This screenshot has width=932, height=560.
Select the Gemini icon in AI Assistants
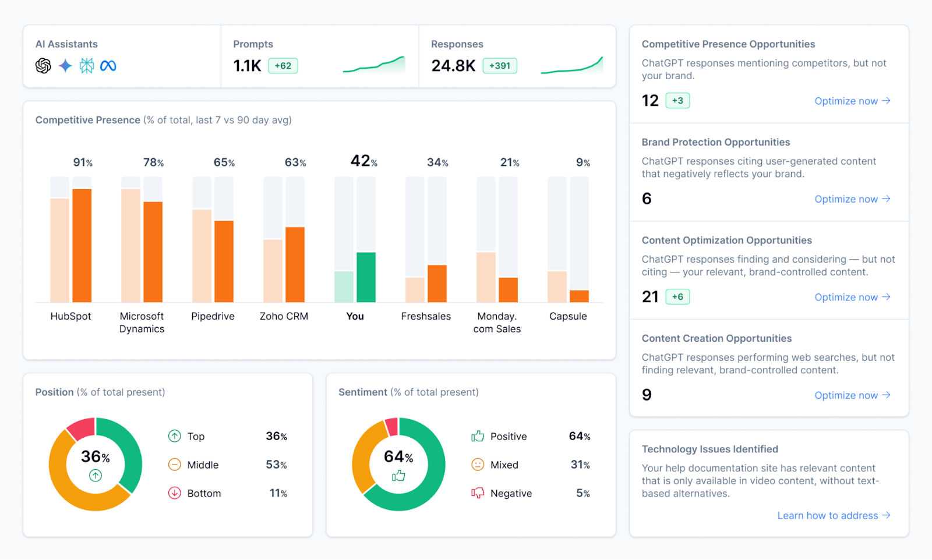coord(65,66)
